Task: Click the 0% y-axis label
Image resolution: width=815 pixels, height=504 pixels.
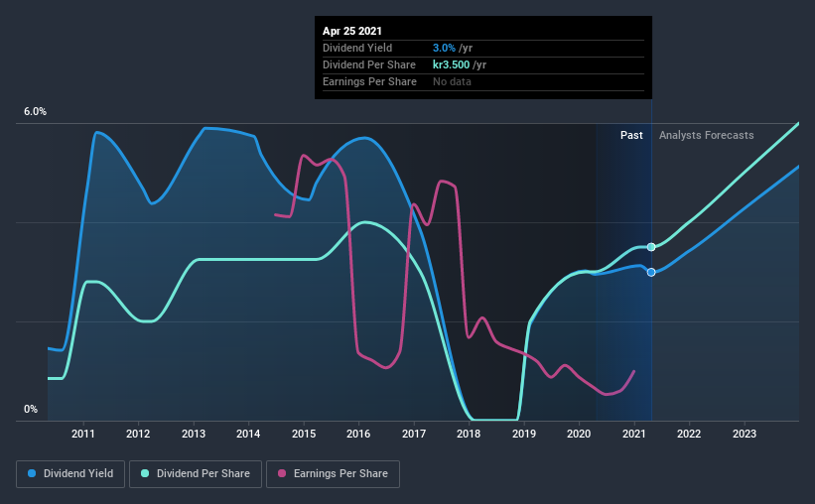Action: [x=31, y=410]
